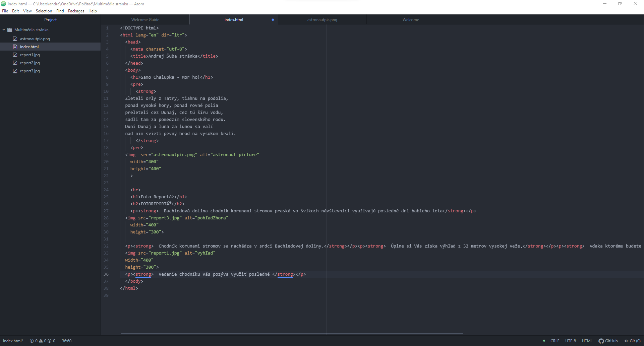Open the GitHub panel via status bar label
This screenshot has height=346, width=644.
pyautogui.click(x=611, y=341)
